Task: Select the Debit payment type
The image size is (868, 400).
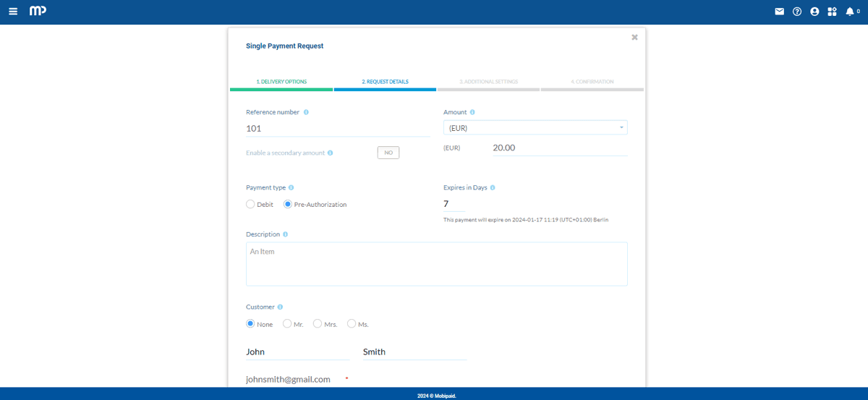Action: click(x=250, y=205)
